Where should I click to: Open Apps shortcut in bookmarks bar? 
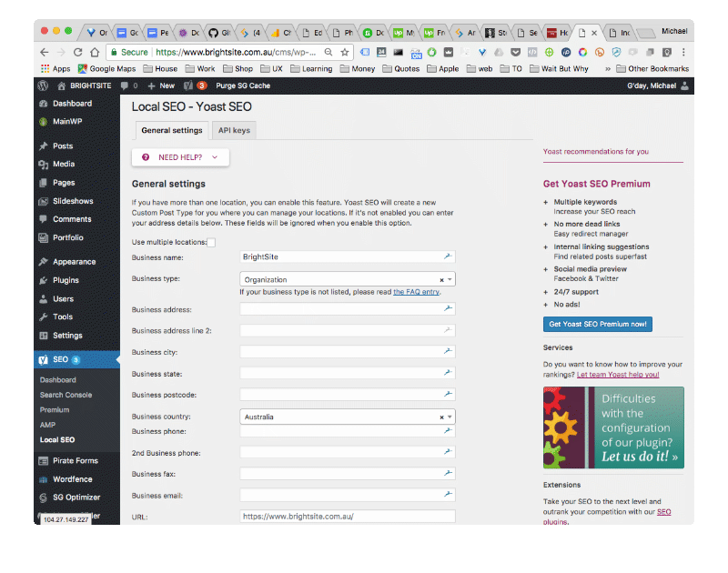click(x=56, y=68)
